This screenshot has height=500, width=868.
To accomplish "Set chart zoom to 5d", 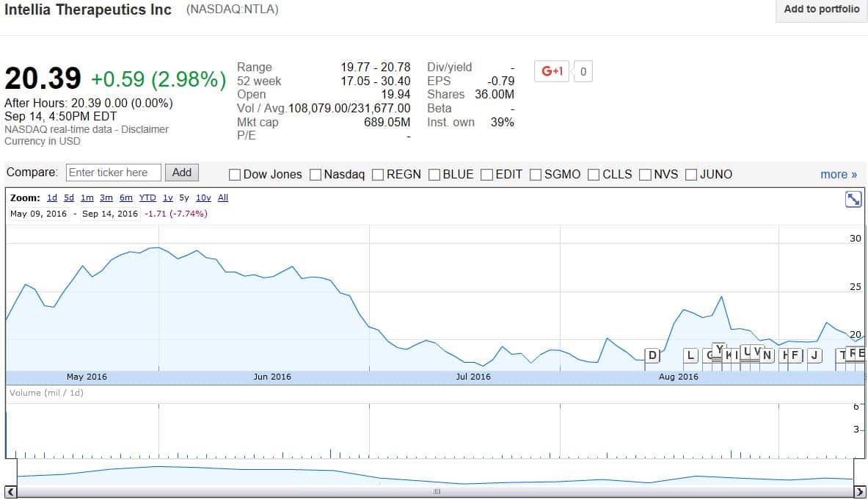I will click(x=69, y=198).
